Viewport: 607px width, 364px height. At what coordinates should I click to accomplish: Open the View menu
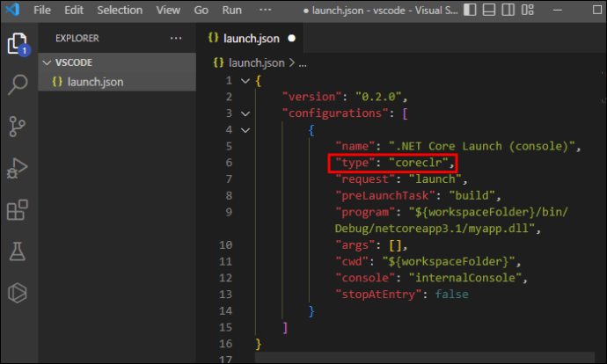point(168,10)
